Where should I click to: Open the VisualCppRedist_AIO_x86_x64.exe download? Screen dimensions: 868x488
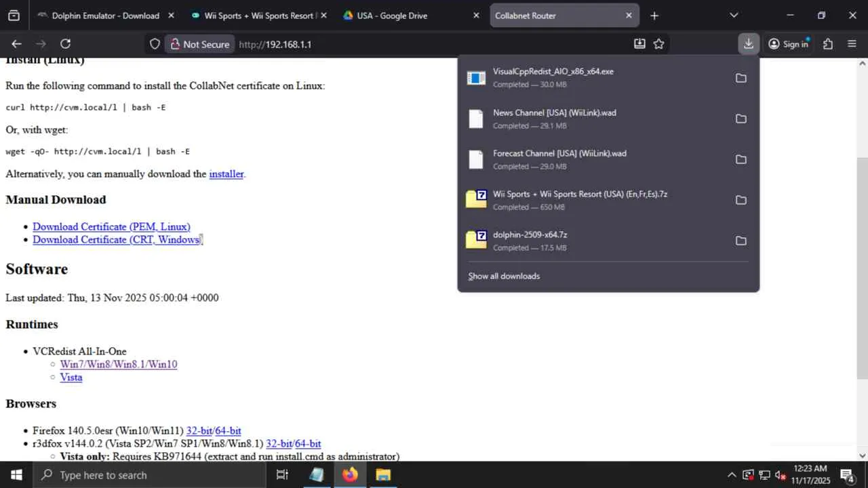pyautogui.click(x=594, y=78)
